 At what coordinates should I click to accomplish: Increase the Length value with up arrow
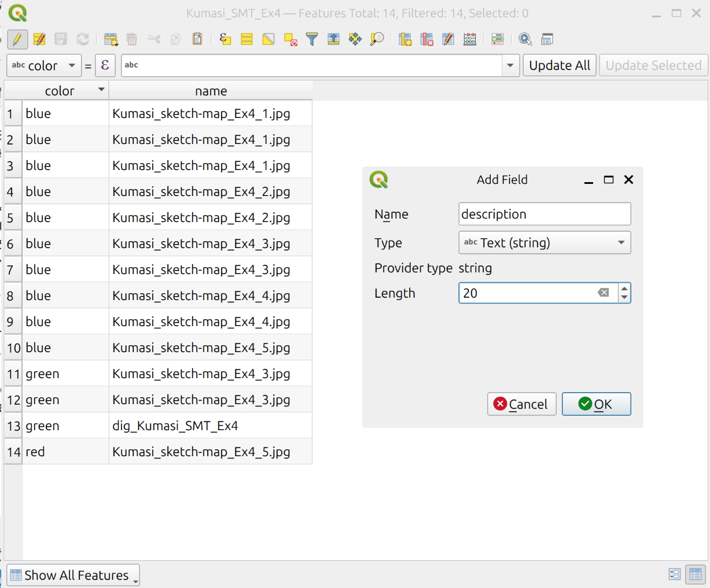click(x=624, y=289)
